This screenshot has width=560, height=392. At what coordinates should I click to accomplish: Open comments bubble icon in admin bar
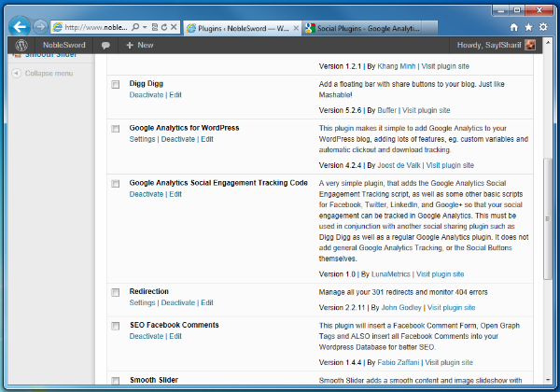pyautogui.click(x=105, y=46)
